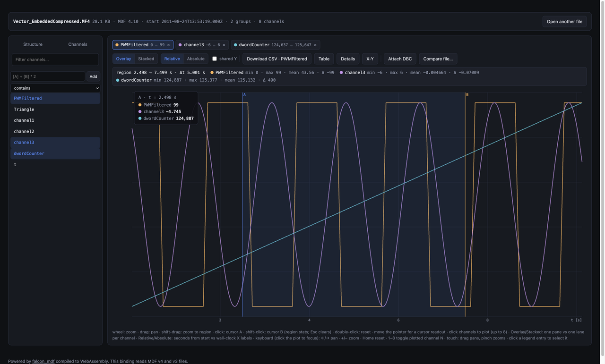The image size is (605, 364).
Task: Open the Details panel
Action: [348, 59]
